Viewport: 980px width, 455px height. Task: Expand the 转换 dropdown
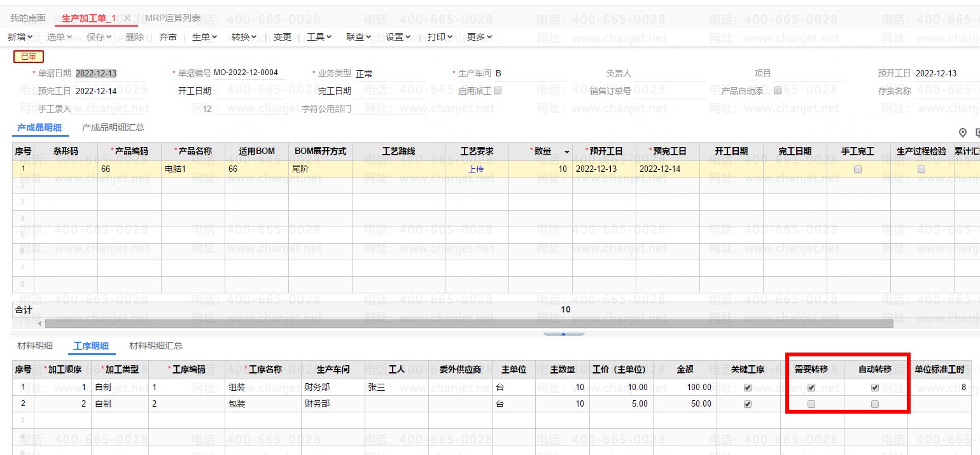coord(244,37)
